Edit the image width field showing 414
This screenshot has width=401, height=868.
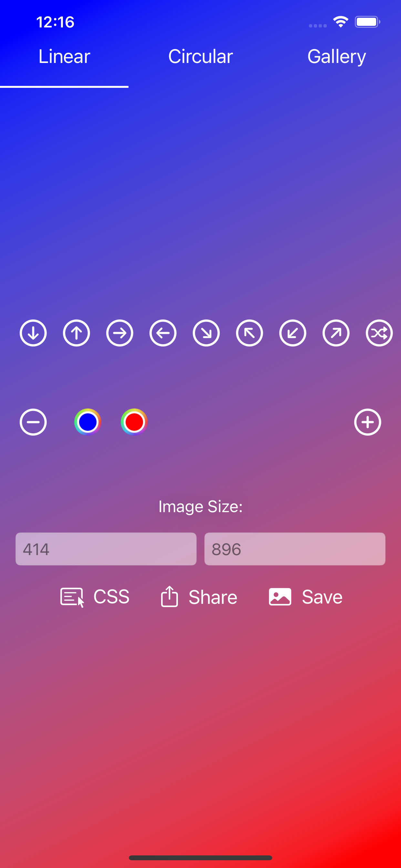(106, 549)
